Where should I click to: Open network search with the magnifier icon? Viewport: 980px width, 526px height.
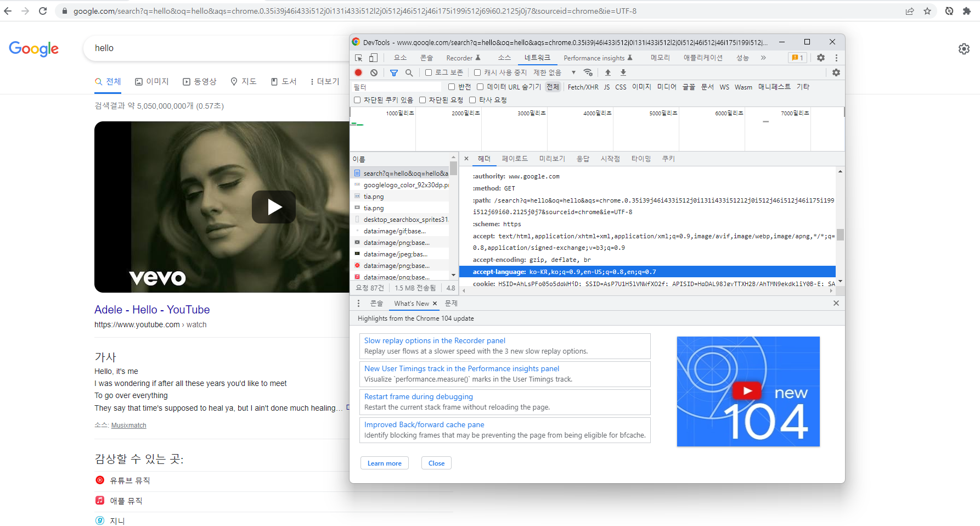click(409, 72)
